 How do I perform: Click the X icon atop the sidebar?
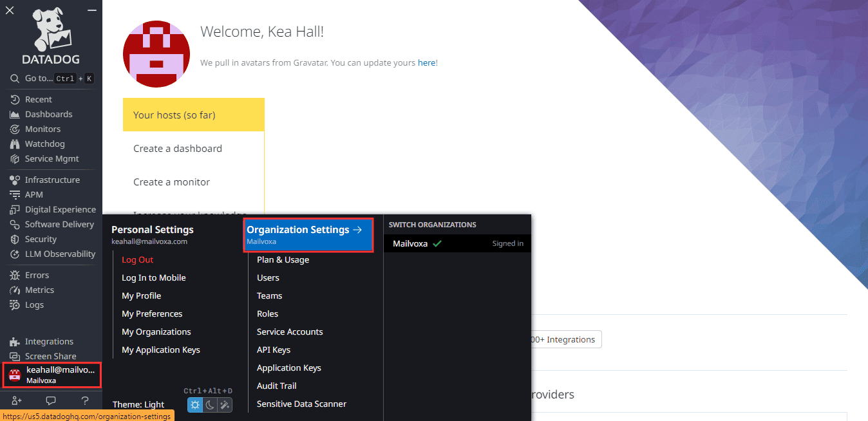point(10,10)
